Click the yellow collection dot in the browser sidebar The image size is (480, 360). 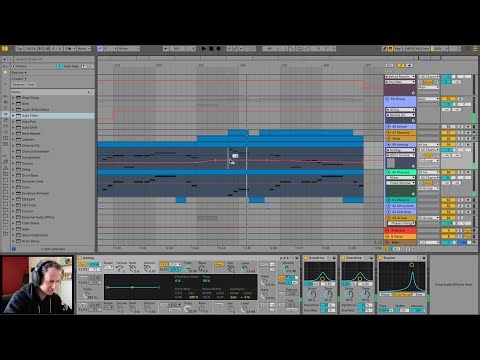[5, 72]
